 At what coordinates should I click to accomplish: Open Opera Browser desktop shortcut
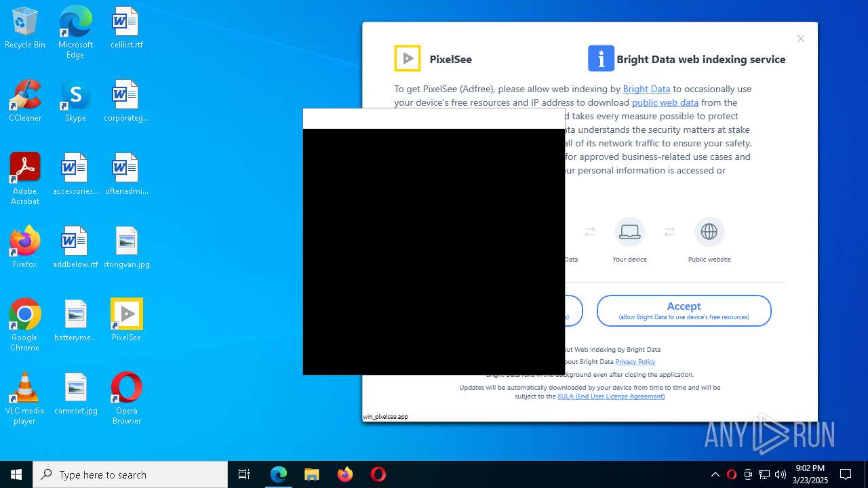coord(126,399)
